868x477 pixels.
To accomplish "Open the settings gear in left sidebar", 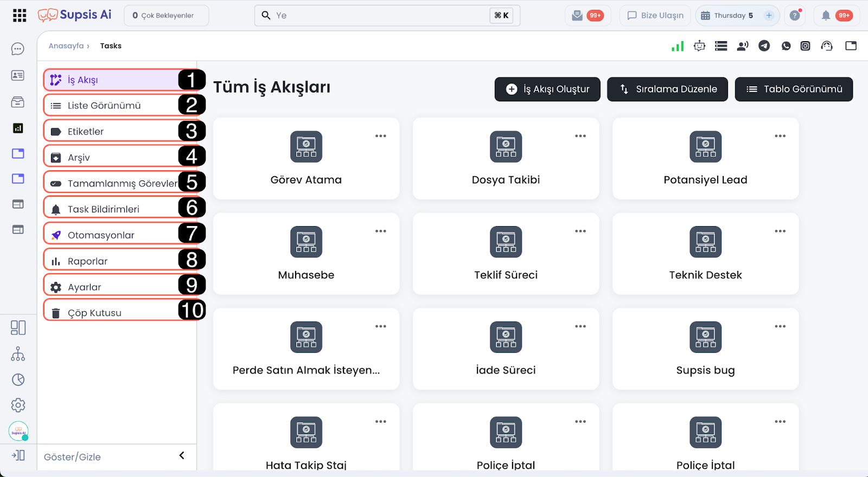I will [18, 405].
